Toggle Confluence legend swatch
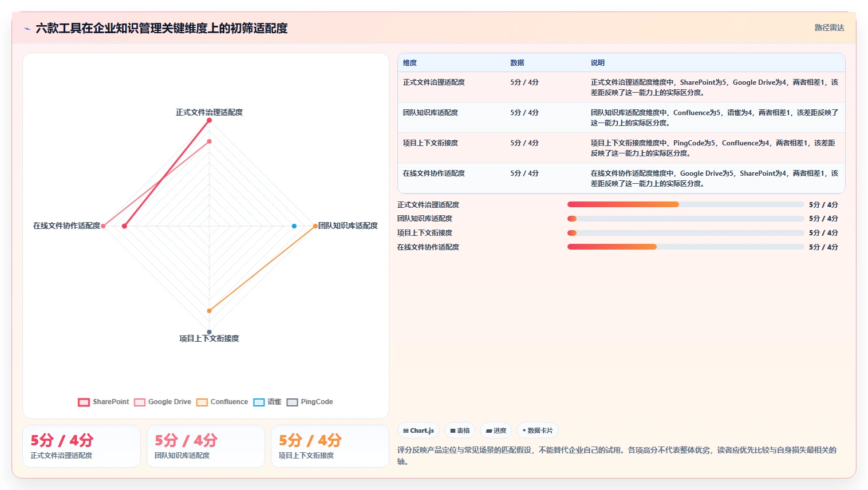Viewport: 868px width, 490px height. (202, 402)
